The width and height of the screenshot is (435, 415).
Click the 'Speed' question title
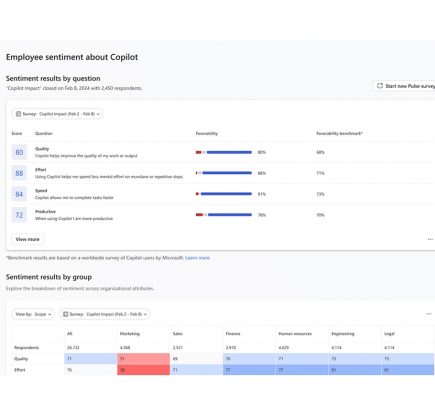41,191
